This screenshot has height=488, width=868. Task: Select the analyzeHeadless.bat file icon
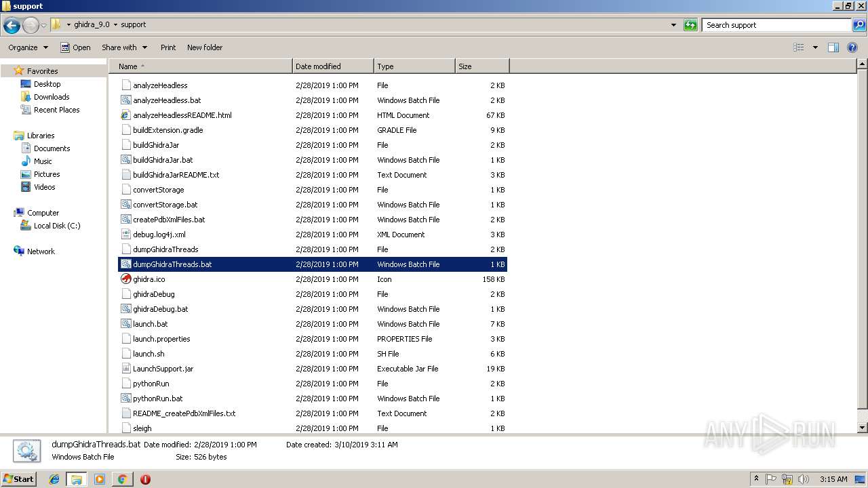coord(125,100)
